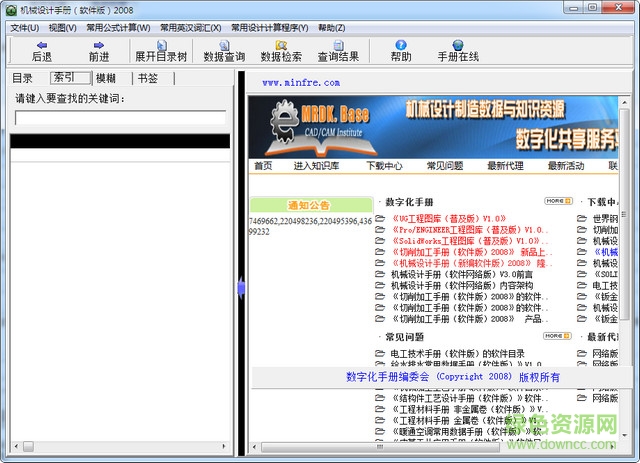Screen dimensions: 640x463
Task: Click 最新活动 navigation link
Action: pos(566,165)
